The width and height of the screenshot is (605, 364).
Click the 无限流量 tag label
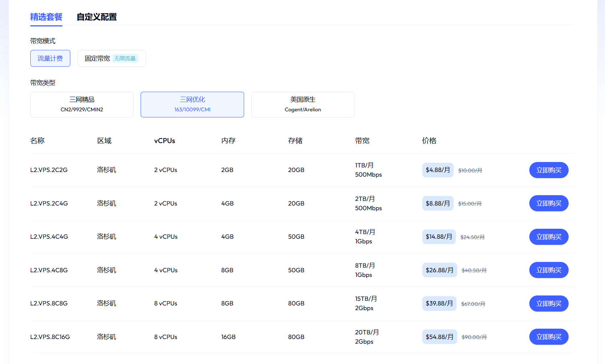click(x=125, y=59)
